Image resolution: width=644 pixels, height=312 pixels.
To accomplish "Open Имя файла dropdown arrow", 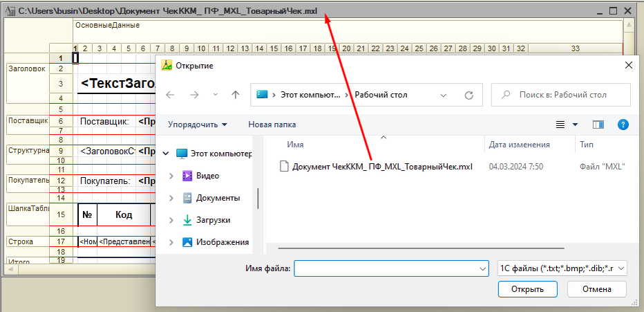I will (x=482, y=268).
